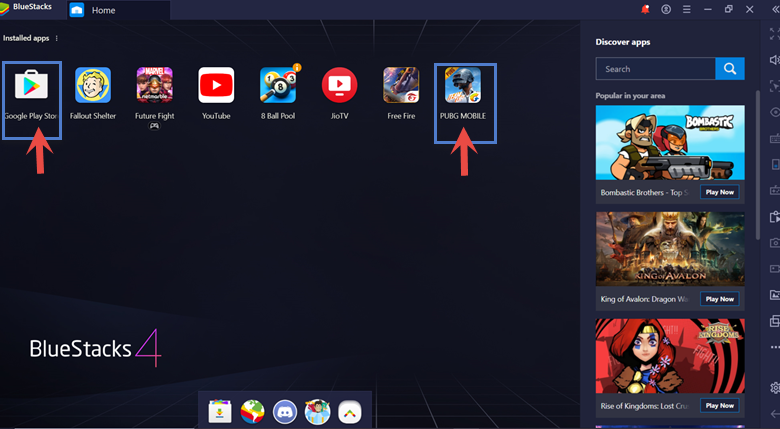Open settings gear in side toolbar
The width and height of the screenshot is (780, 429).
pos(775,388)
